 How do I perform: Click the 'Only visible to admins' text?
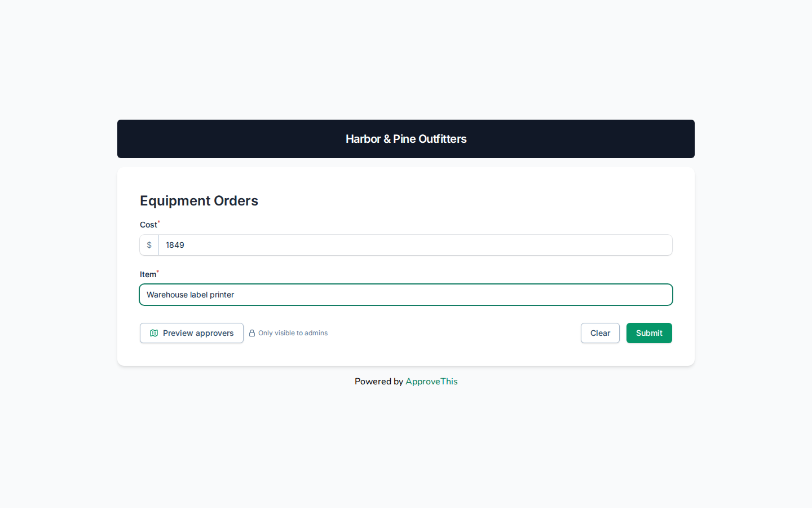(x=293, y=333)
